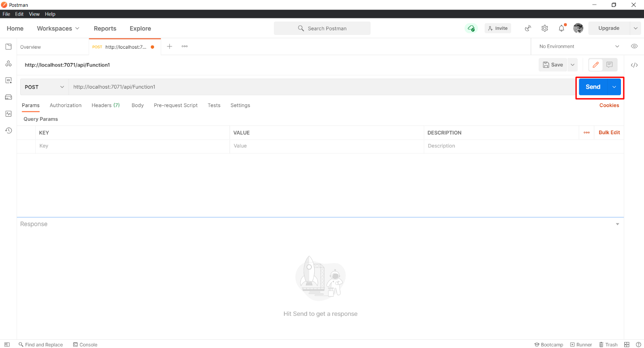Click the Send button
Image resolution: width=644 pixels, height=348 pixels.
coord(592,87)
